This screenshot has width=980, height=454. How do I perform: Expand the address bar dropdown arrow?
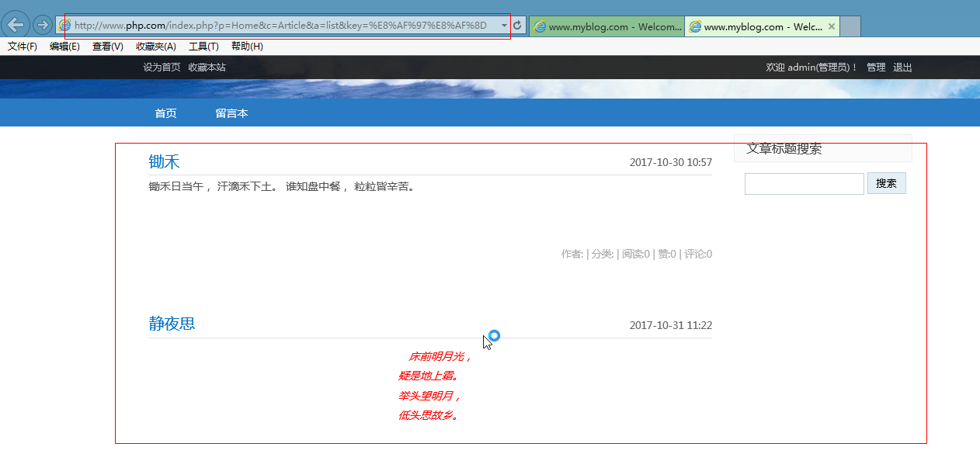point(503,26)
